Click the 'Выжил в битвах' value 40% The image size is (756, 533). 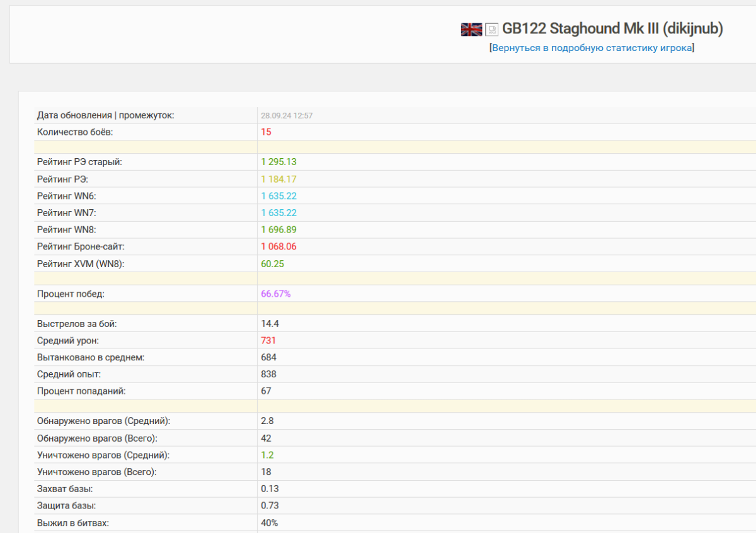click(x=270, y=523)
